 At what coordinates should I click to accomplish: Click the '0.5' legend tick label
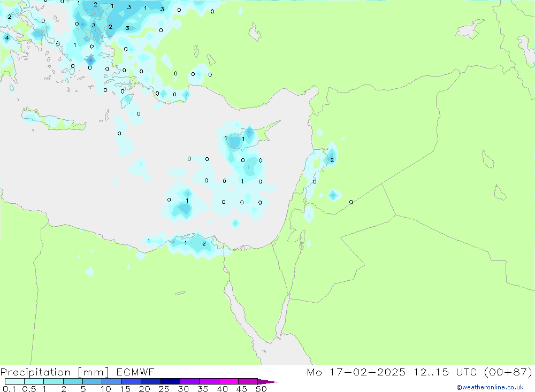(x=29, y=389)
